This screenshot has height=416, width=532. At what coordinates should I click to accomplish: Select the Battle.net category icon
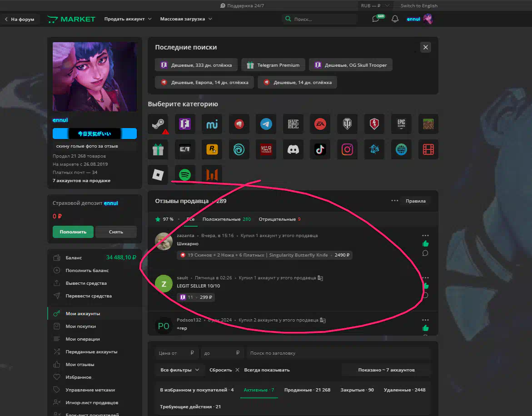[x=374, y=149]
